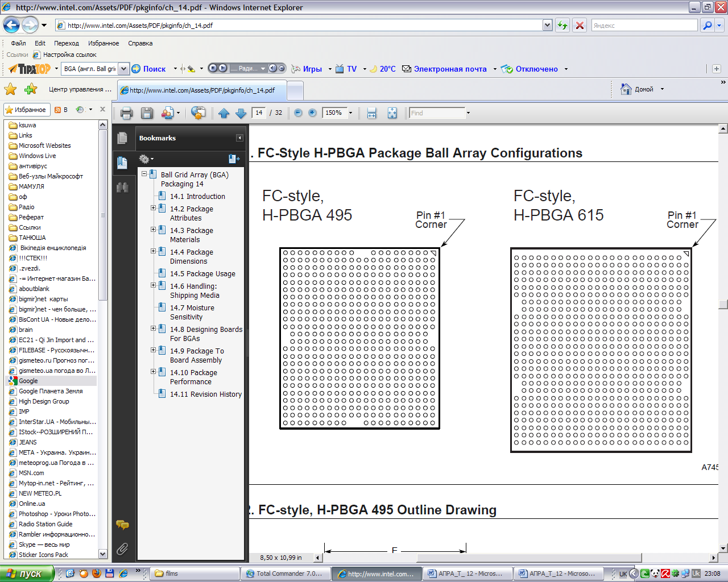Collapse the Bookmarks panel arrow

239,138
